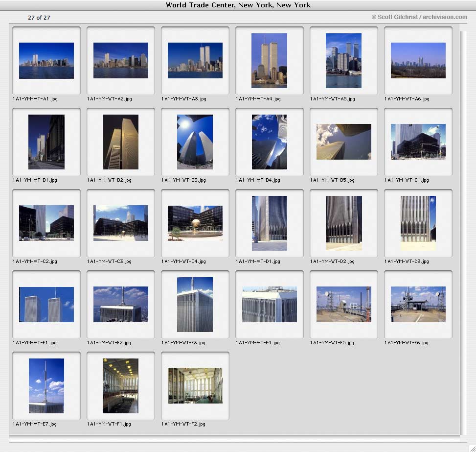Open thumbnail 1A1-YM-WT-A5.jpg

343,61
